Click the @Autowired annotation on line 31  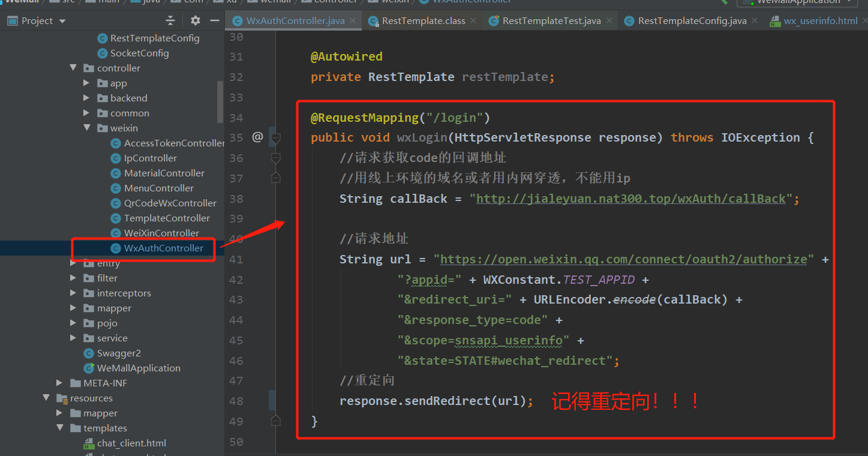click(x=347, y=56)
